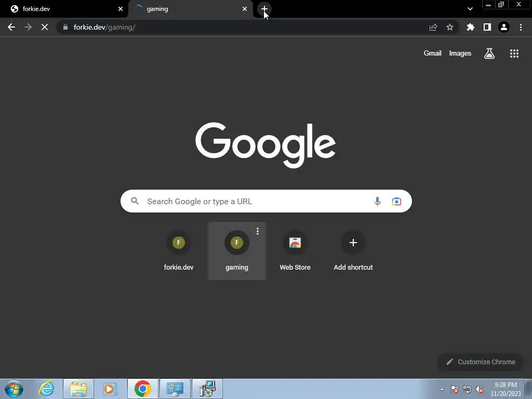Click Chrome icon in taskbar
The width and height of the screenshot is (532, 399).
(x=143, y=389)
